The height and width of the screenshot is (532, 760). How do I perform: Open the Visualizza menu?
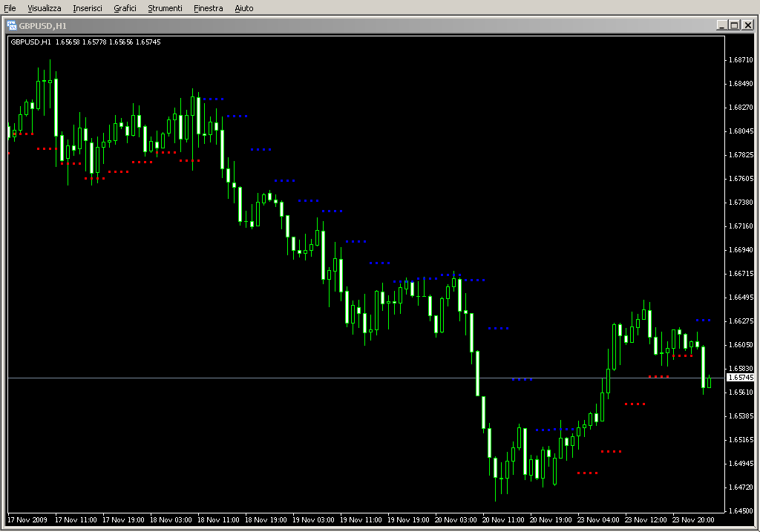(x=45, y=8)
